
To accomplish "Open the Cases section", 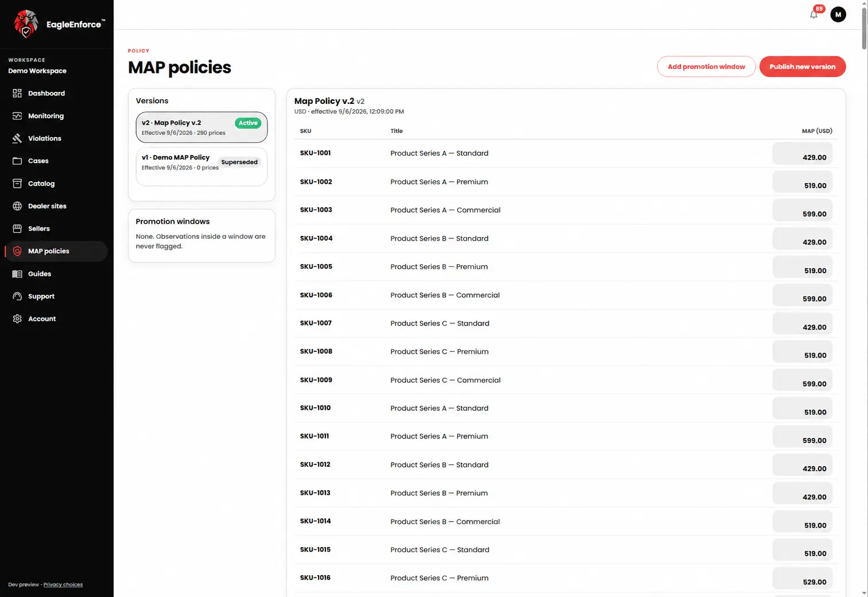I will 56,161.
